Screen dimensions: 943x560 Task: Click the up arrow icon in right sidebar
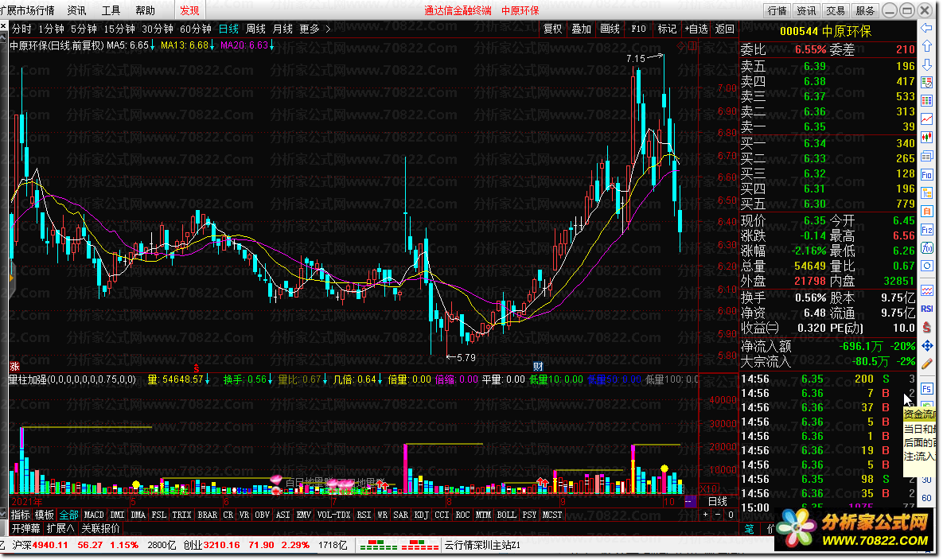tap(927, 46)
